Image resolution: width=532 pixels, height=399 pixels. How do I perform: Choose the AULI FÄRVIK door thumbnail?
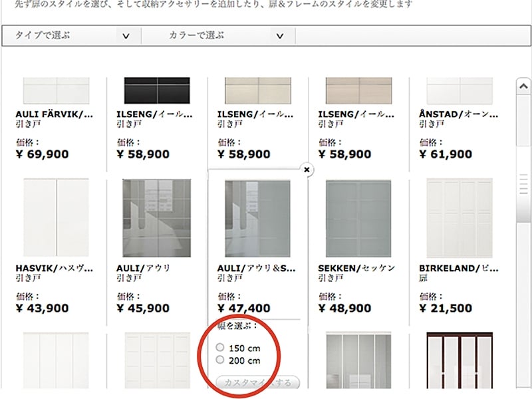point(56,90)
